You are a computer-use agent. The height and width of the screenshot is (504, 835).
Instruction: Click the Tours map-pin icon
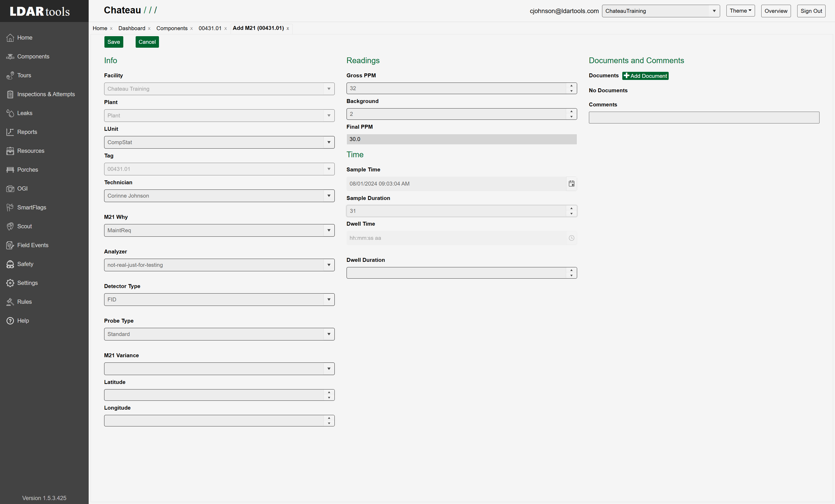(10, 75)
